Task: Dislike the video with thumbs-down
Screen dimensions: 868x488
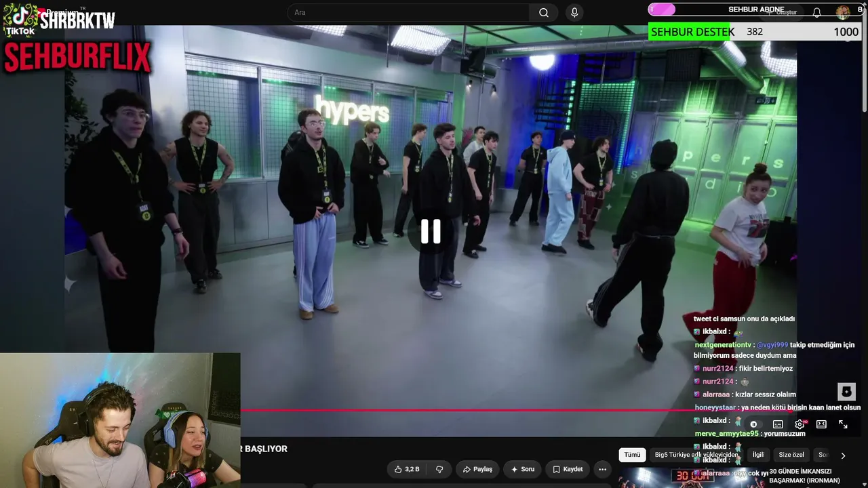Action: pos(439,469)
